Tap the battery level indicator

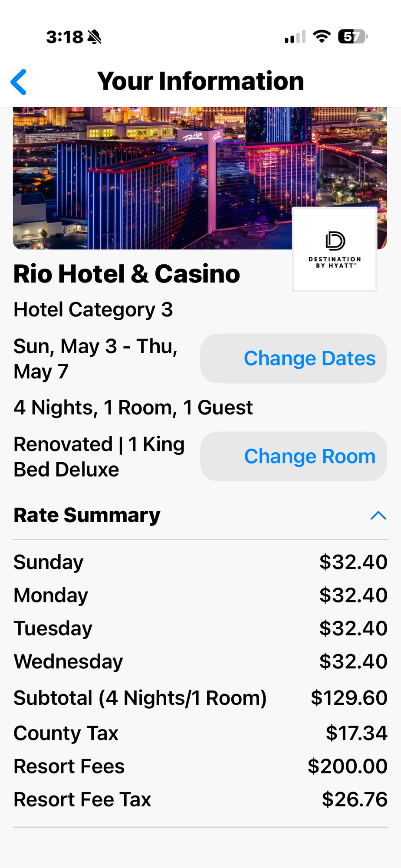coord(353,37)
